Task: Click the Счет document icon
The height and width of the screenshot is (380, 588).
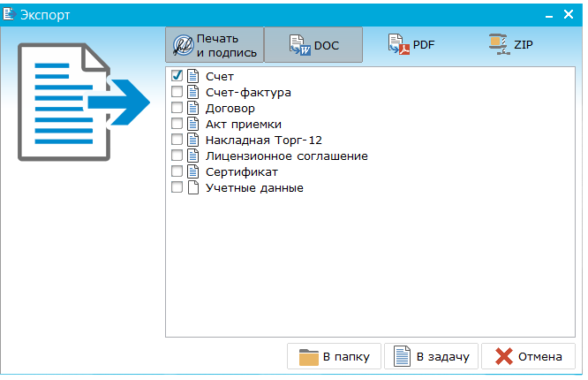Action: tap(193, 76)
